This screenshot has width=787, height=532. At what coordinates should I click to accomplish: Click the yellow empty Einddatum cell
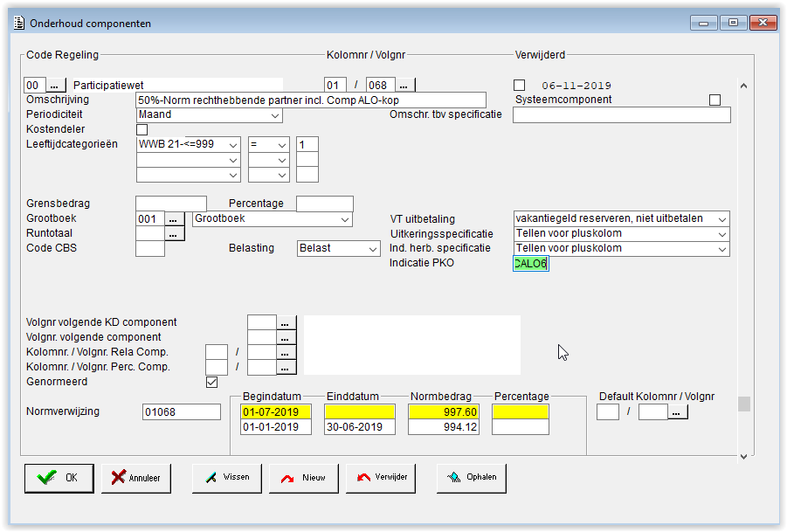[360, 412]
